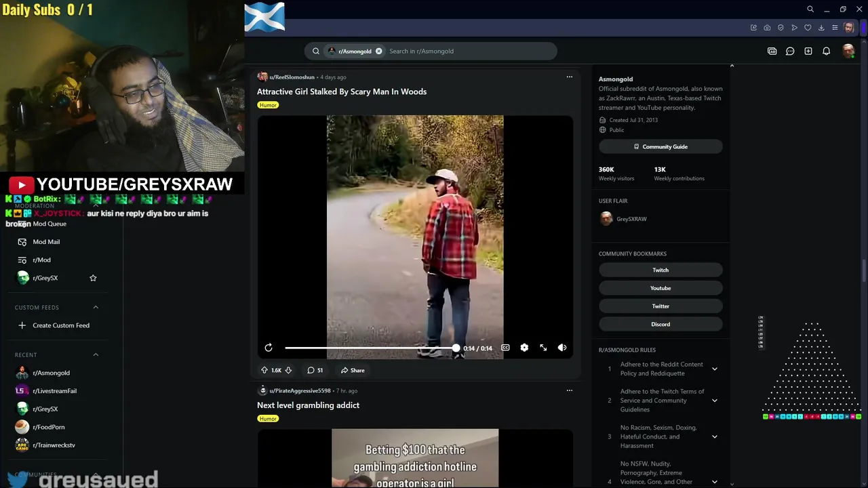
Task: Click the grambling addict video thumbnail
Action: click(415, 458)
